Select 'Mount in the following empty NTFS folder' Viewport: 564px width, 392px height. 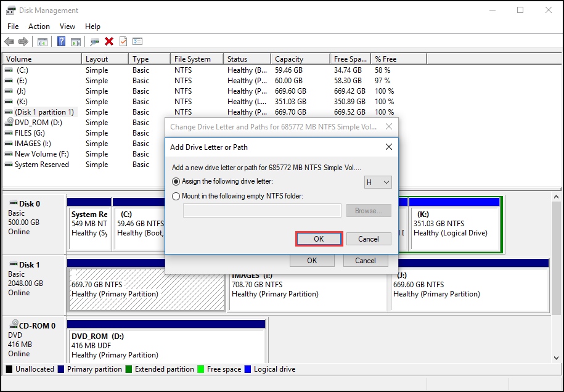coord(176,197)
